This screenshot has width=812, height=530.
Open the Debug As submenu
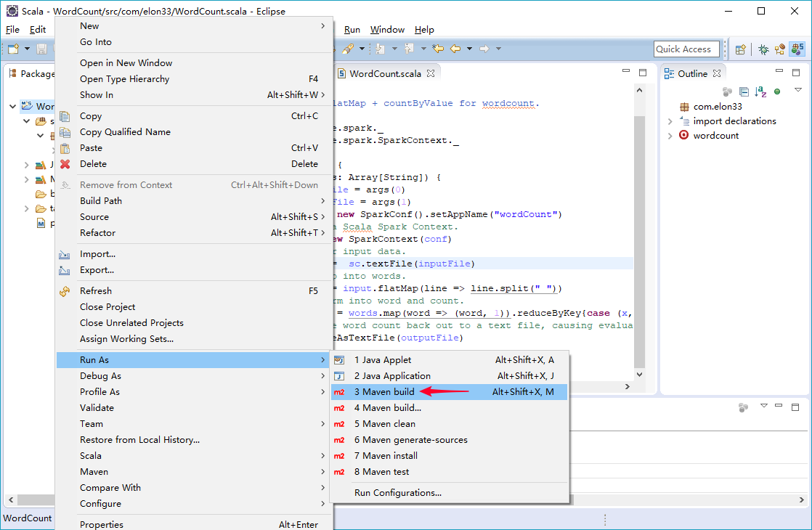coord(194,376)
